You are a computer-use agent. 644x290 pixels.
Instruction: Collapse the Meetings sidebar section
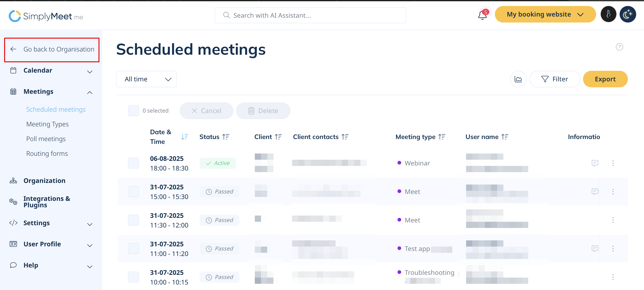pos(90,92)
